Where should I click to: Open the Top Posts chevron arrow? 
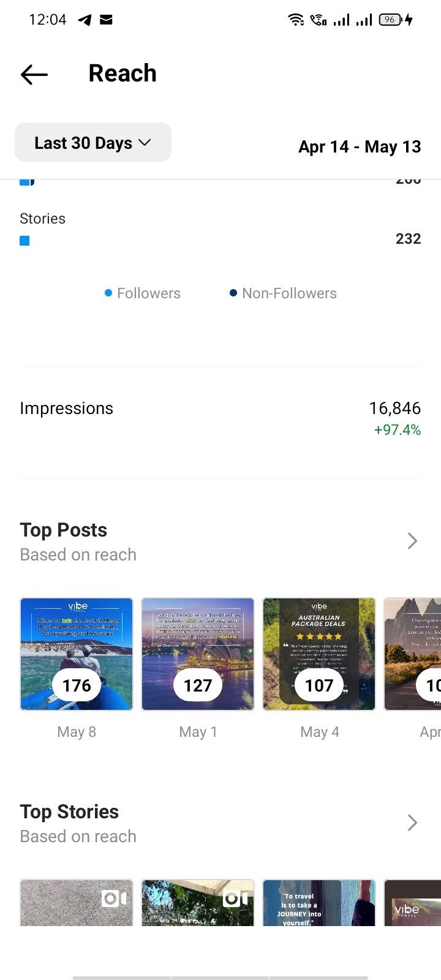pos(412,541)
